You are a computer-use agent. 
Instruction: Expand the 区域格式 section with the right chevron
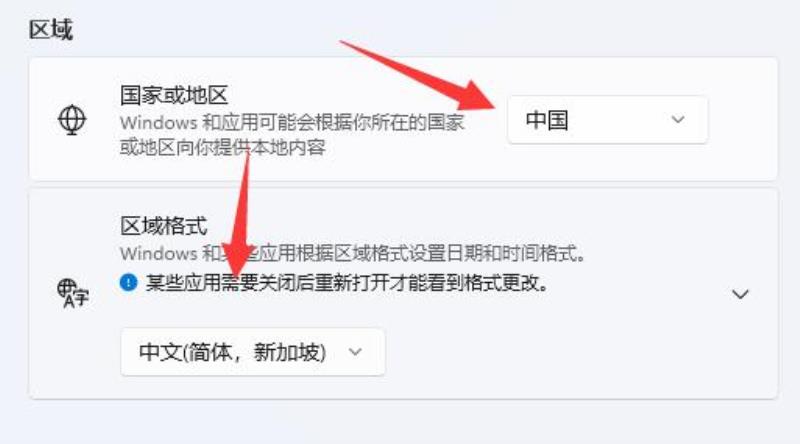[x=740, y=294]
